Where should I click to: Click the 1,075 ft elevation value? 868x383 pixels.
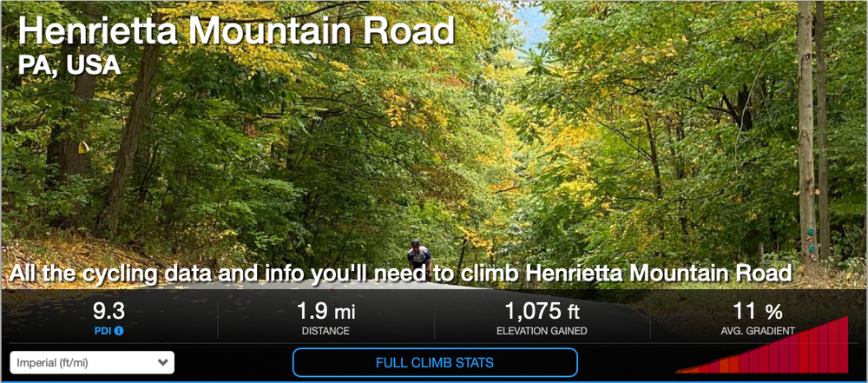(542, 312)
